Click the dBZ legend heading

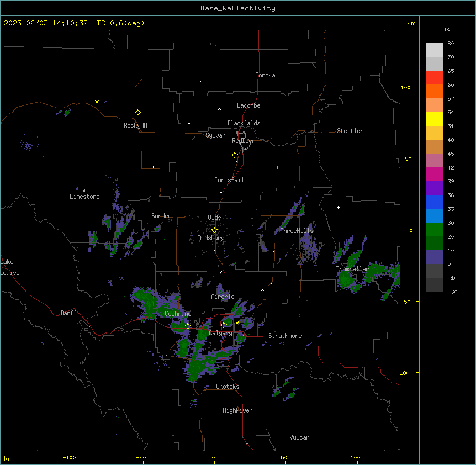[447, 29]
